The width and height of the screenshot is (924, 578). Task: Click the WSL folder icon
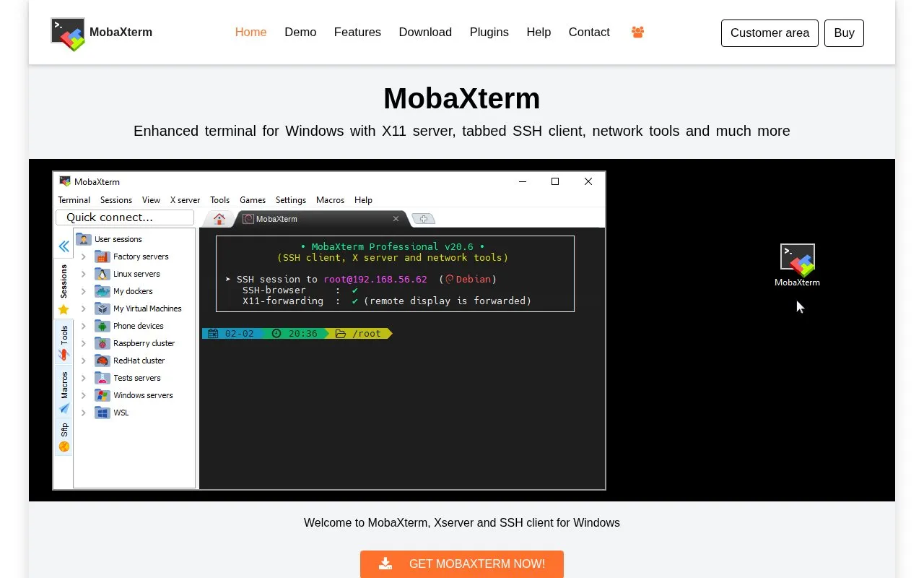103,413
